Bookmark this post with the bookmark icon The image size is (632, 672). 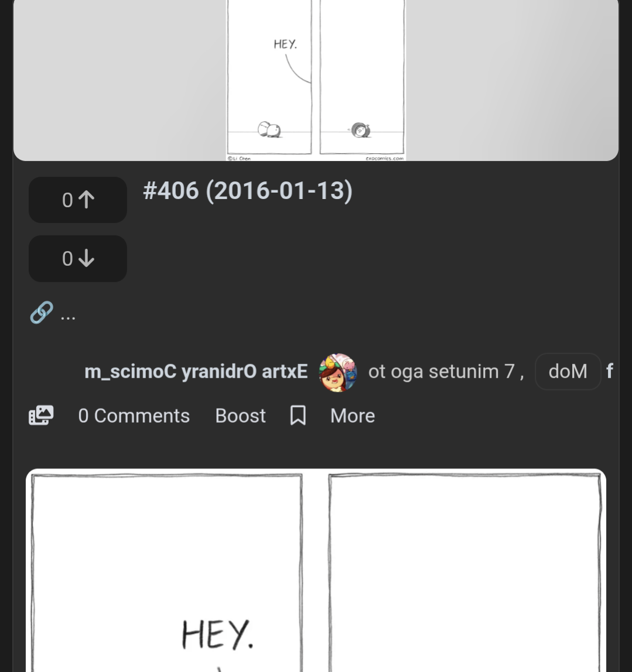click(x=298, y=416)
